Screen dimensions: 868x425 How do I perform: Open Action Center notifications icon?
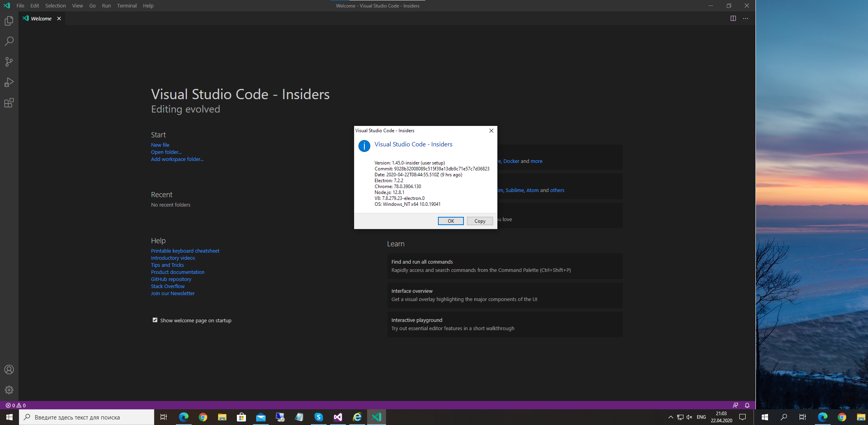click(x=742, y=417)
